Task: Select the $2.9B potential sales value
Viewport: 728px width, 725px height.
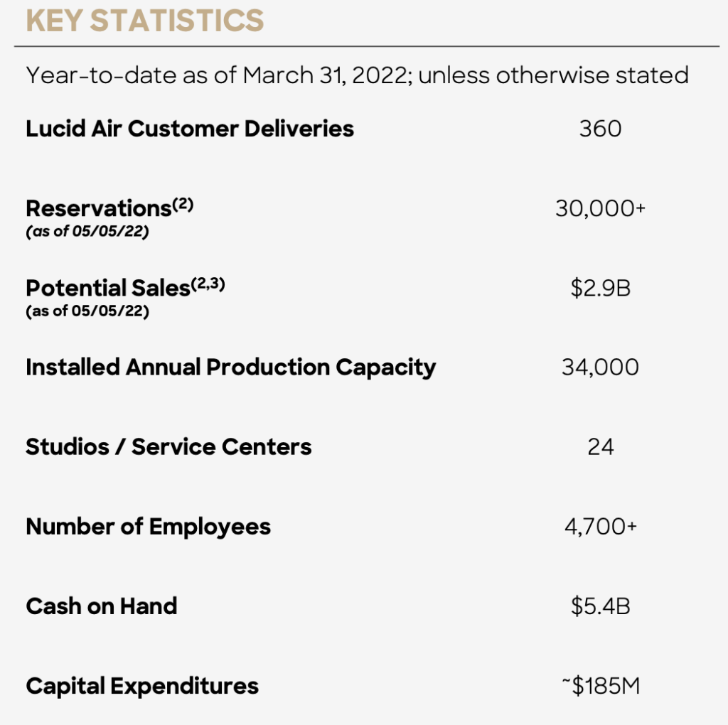Action: 600,288
